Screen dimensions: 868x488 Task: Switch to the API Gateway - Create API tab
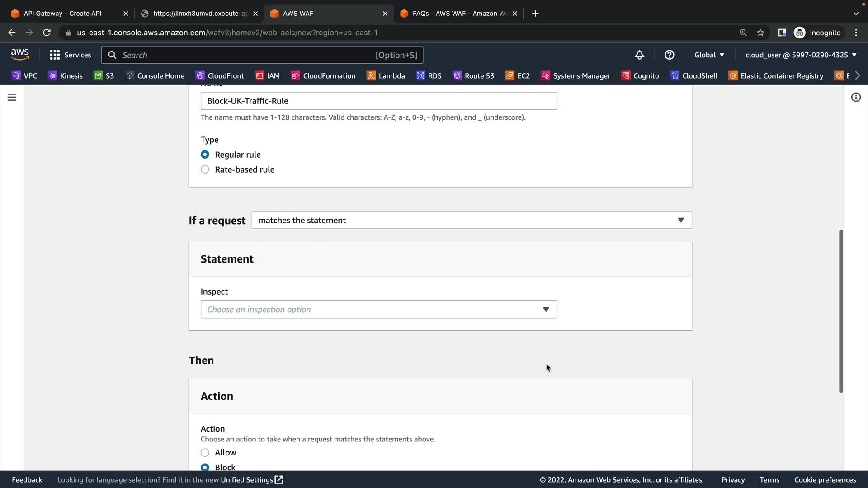63,14
